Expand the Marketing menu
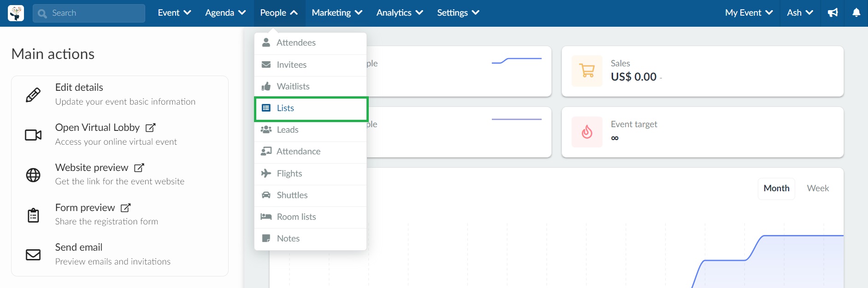 tap(337, 13)
